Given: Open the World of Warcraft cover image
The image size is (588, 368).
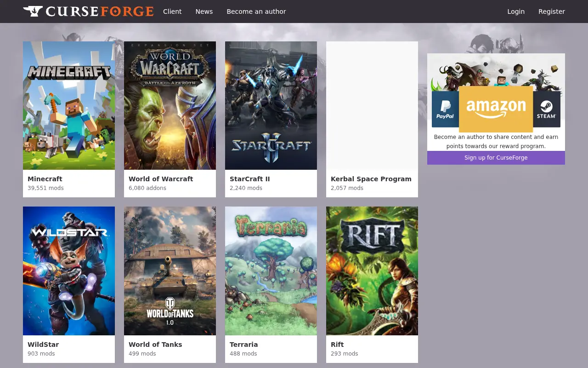Looking at the screenshot, I should [x=170, y=105].
